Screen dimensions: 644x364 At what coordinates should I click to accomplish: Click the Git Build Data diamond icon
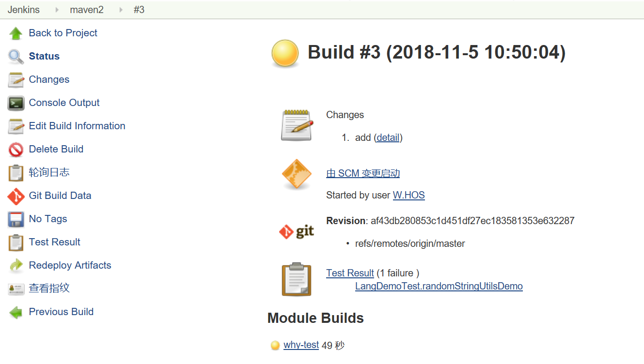(x=16, y=196)
